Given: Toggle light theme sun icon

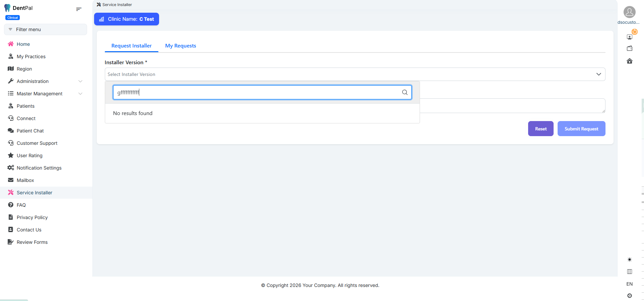Looking at the screenshot, I should (x=630, y=260).
